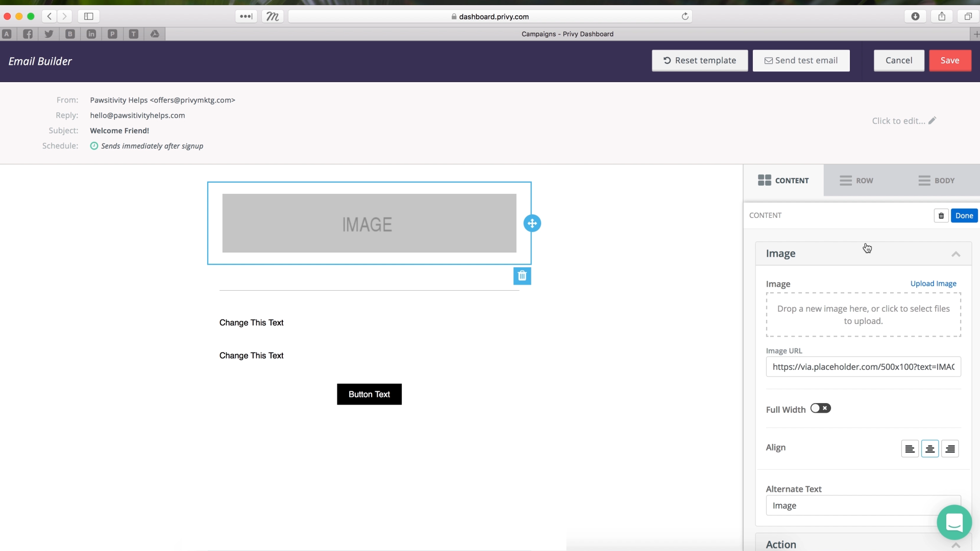
Task: Open the chat support bubble
Action: 954,522
